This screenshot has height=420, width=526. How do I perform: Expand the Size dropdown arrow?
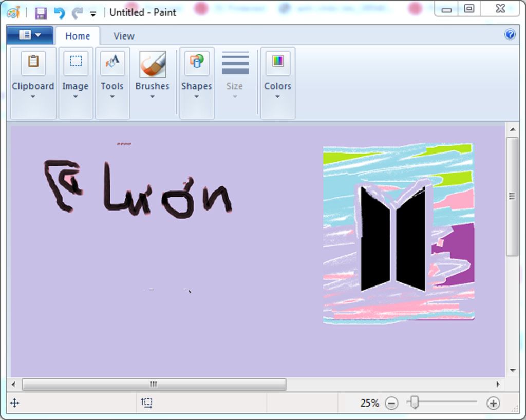[x=235, y=97]
